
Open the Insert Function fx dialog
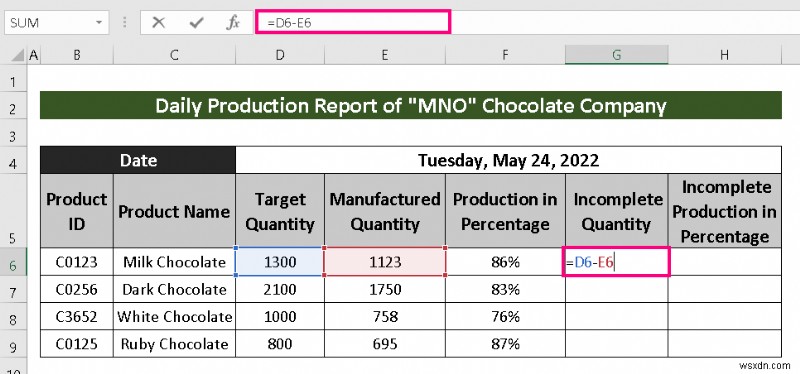tap(233, 23)
